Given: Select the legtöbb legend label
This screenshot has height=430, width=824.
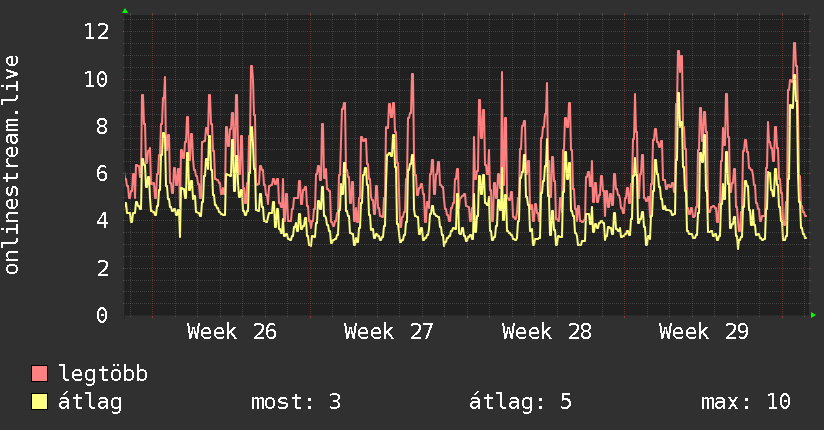Looking at the screenshot, I should coord(103,374).
